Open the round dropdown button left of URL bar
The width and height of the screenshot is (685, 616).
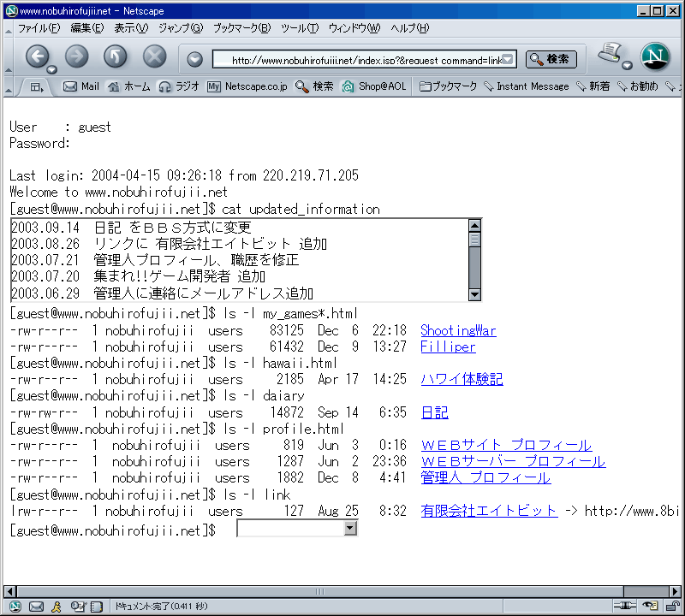coord(194,59)
